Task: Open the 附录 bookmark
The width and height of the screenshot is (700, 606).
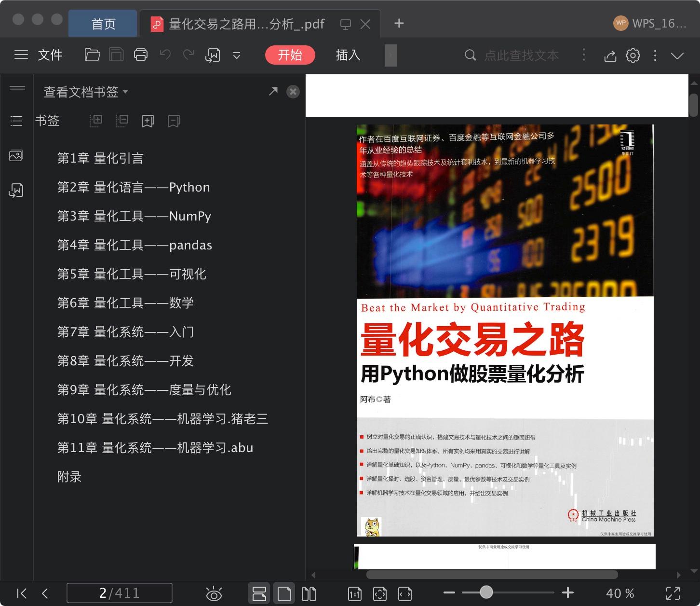Action: click(69, 477)
